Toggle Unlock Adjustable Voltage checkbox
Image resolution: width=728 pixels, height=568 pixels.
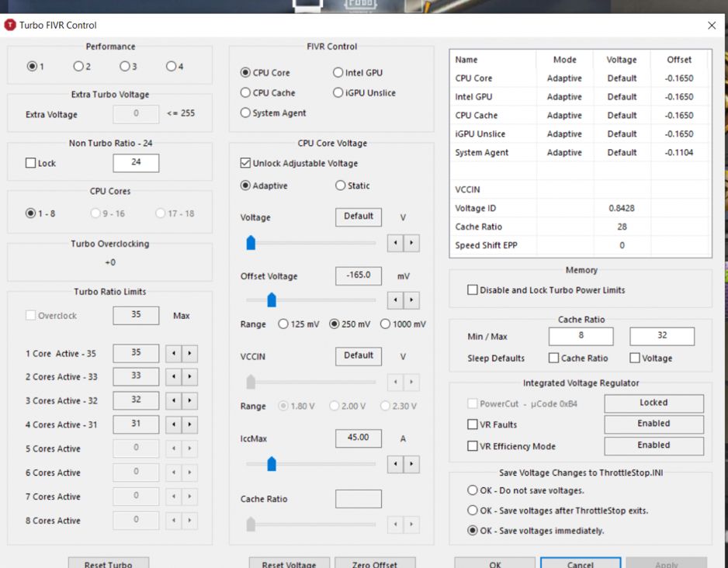(x=245, y=163)
